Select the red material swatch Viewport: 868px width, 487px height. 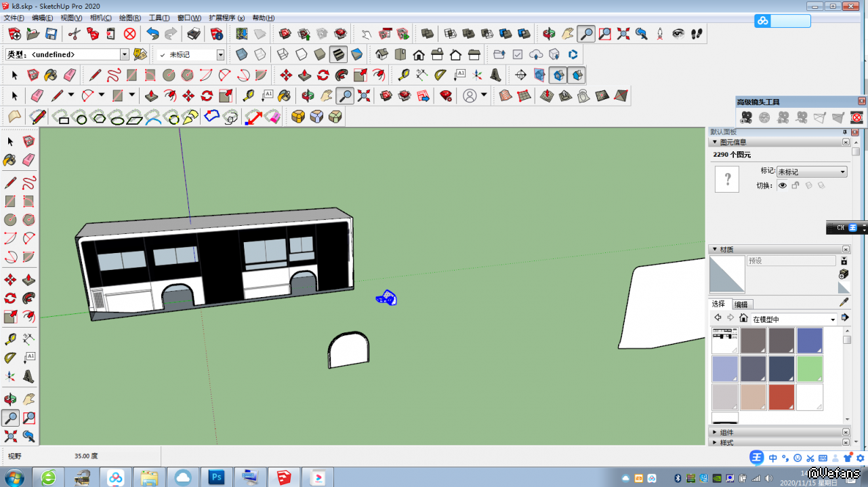781,397
